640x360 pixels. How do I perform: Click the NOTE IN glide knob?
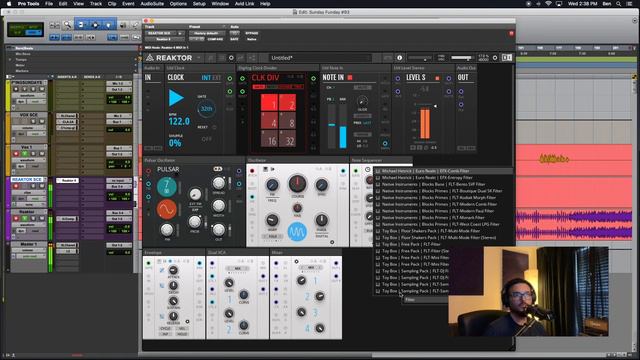pyautogui.click(x=362, y=101)
